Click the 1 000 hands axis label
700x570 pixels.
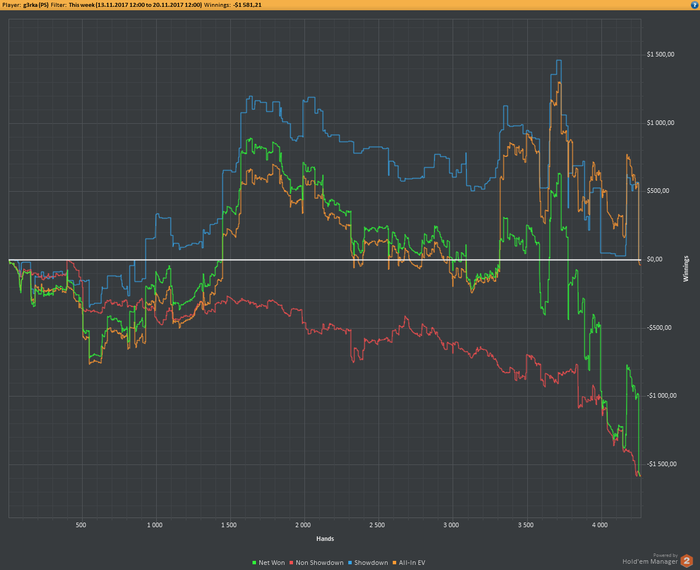(154, 525)
